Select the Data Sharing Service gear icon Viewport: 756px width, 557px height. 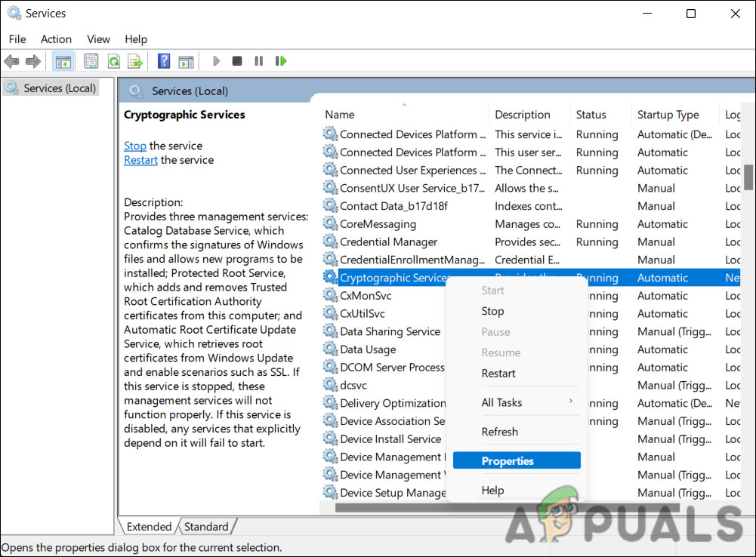330,331
